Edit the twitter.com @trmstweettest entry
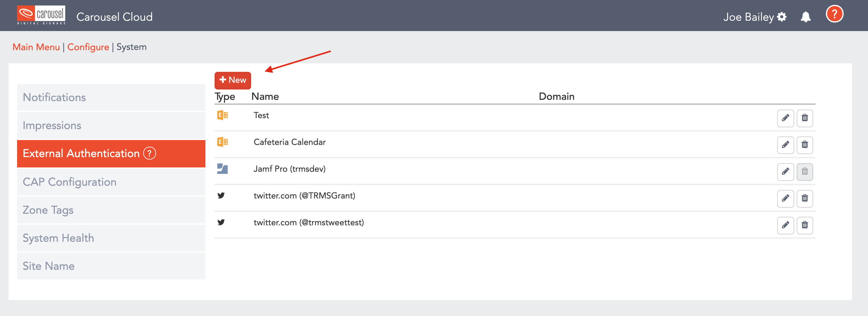This screenshot has width=868, height=316. [x=785, y=226]
